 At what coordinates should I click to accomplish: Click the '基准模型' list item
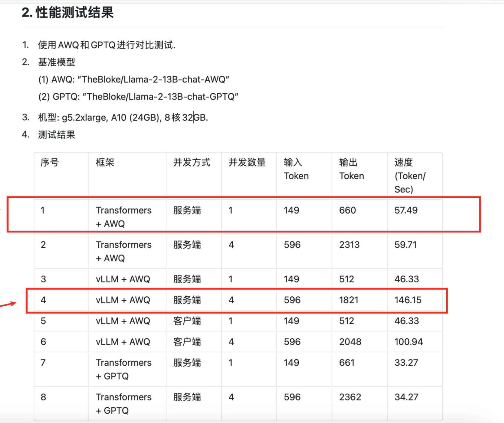[x=56, y=62]
